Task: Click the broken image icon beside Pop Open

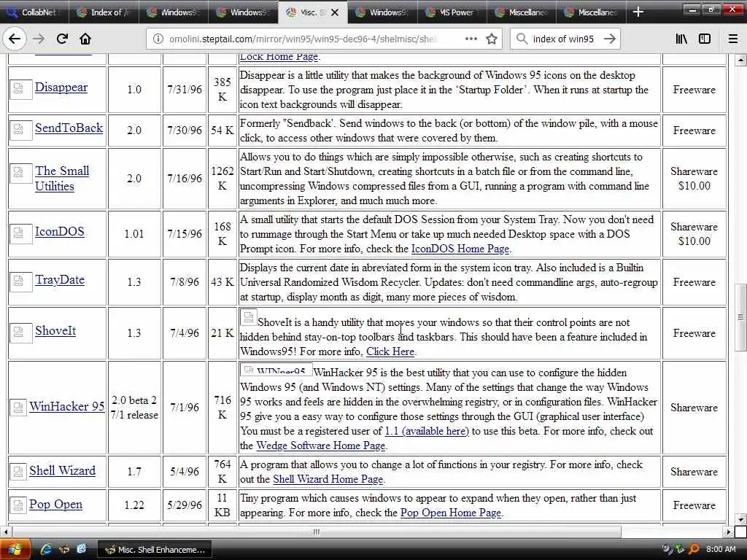Action: [x=18, y=505]
